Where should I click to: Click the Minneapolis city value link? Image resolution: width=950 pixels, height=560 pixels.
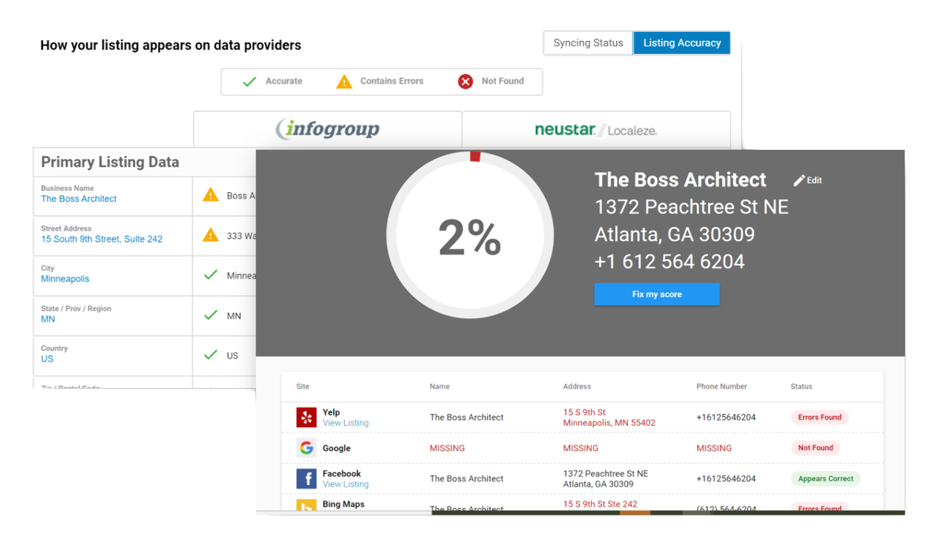[x=65, y=279]
